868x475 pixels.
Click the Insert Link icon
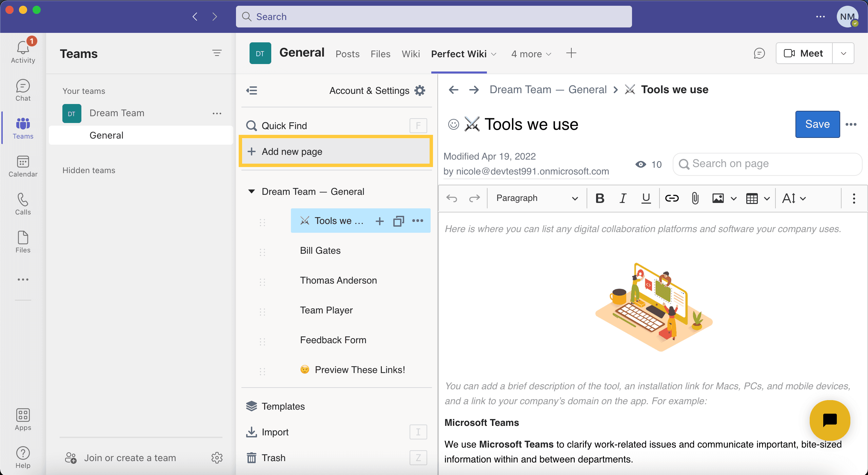(672, 198)
